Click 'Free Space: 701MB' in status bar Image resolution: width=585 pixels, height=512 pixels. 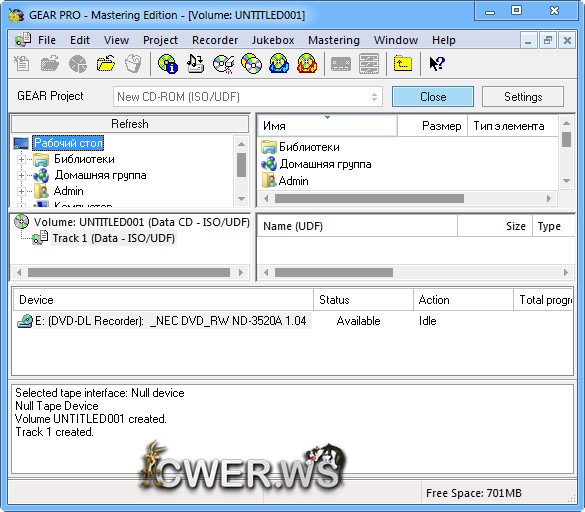click(473, 493)
